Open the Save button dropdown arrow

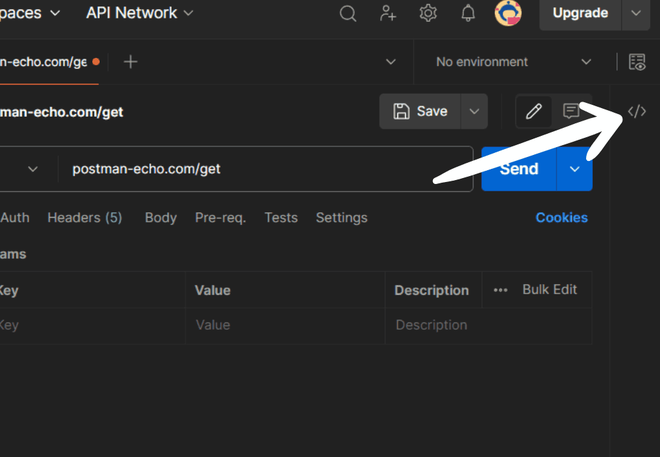(x=474, y=112)
